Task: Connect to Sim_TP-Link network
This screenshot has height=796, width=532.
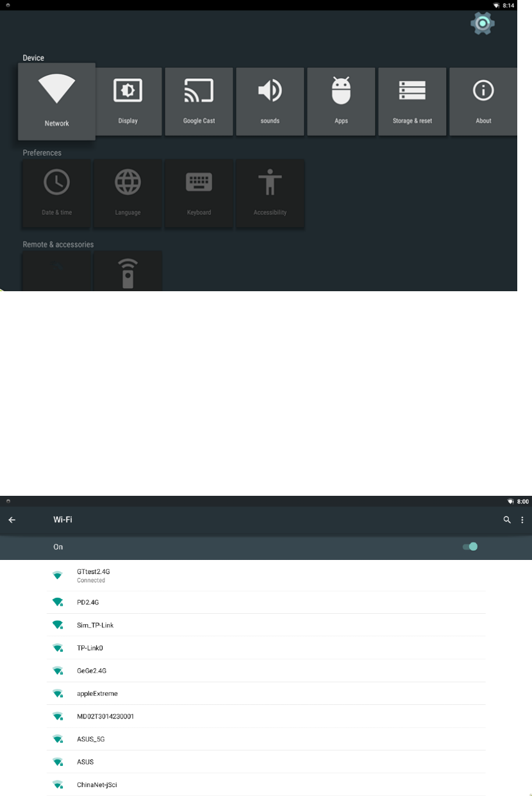Action: tap(266, 625)
